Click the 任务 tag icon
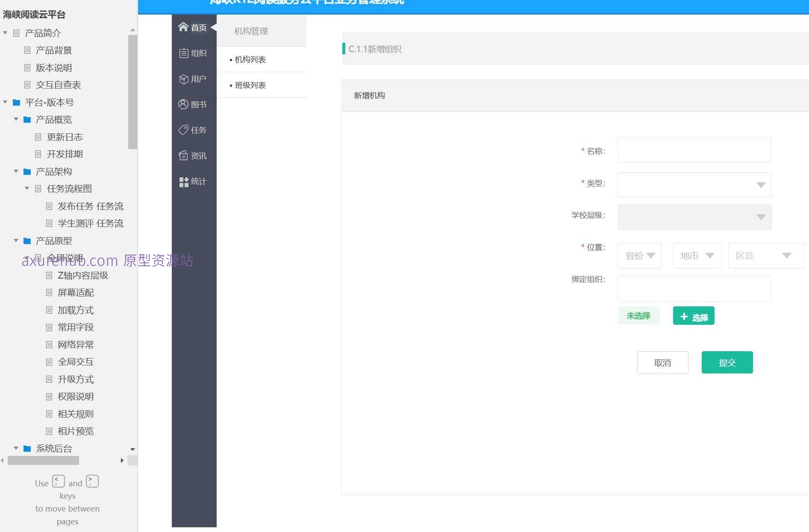Image resolution: width=809 pixels, height=532 pixels. 183,130
